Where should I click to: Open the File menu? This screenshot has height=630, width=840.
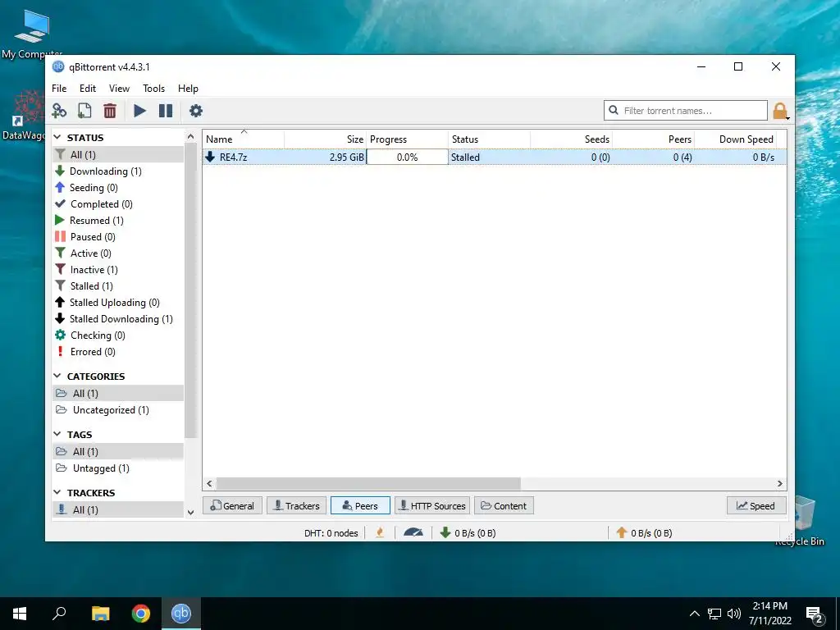tap(59, 89)
